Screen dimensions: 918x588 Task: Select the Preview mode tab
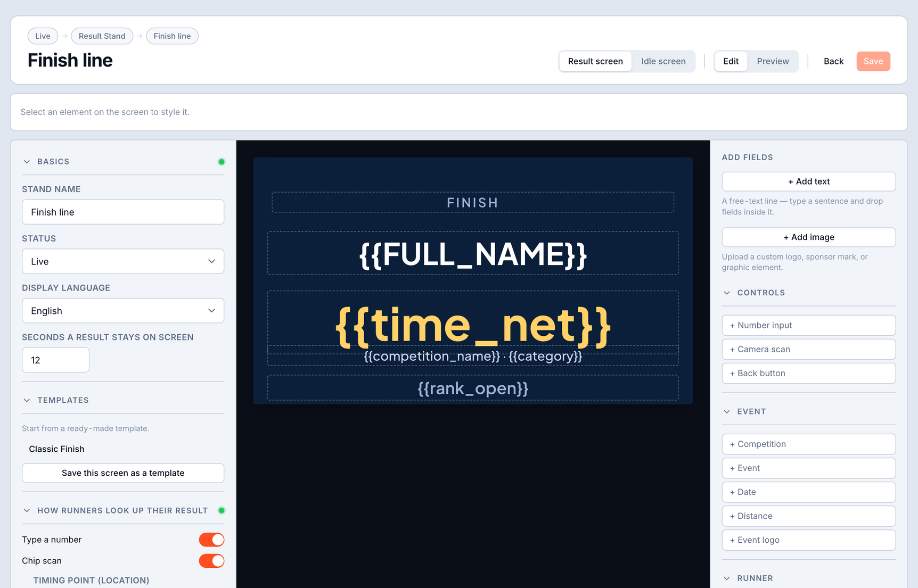pos(773,61)
